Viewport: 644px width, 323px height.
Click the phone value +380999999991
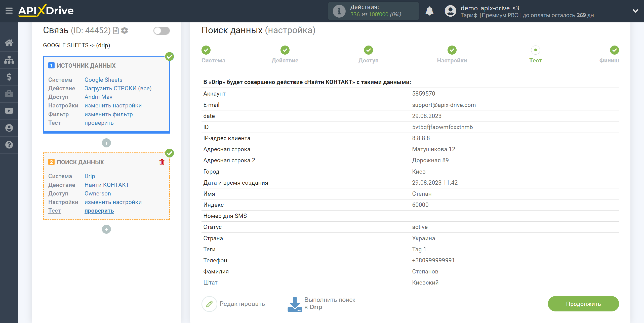point(433,260)
